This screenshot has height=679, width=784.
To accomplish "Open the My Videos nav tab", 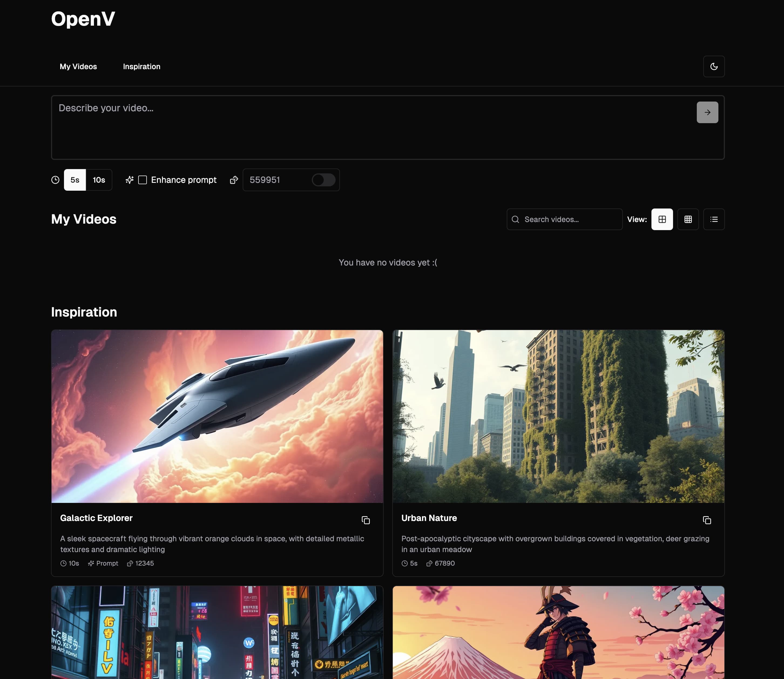I will tap(78, 67).
